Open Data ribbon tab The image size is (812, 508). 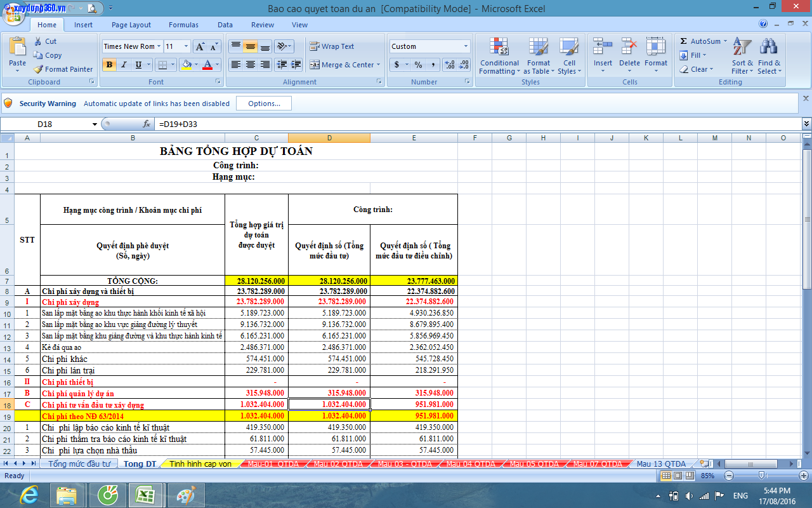[225, 25]
